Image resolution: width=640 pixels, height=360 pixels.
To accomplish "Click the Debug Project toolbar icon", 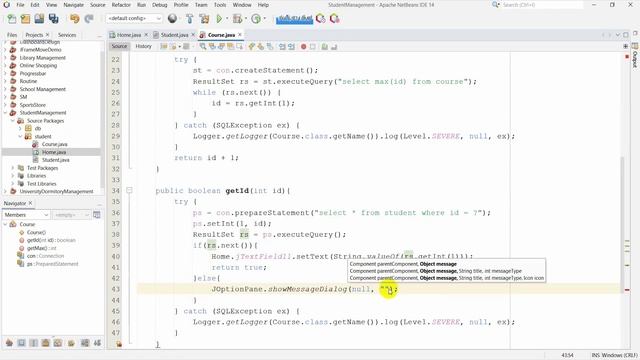I will 237,18.
